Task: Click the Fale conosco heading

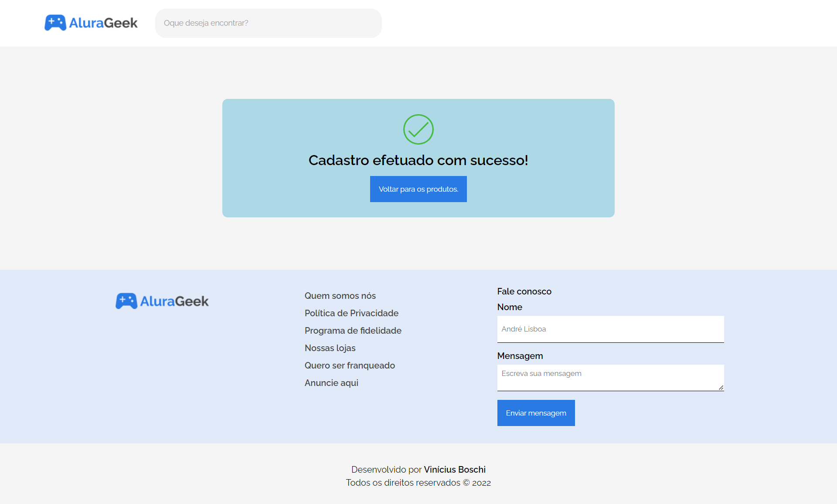Action: click(524, 291)
